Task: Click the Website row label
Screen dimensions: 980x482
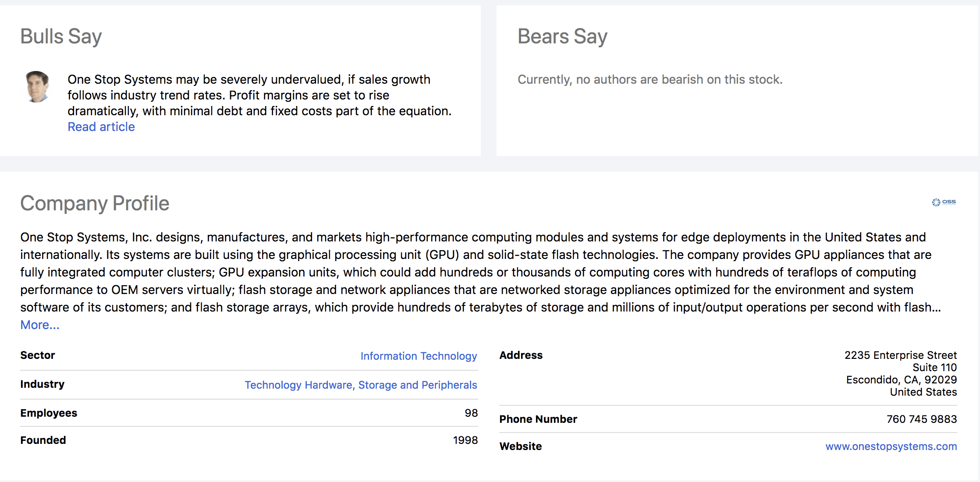Action: (520, 446)
